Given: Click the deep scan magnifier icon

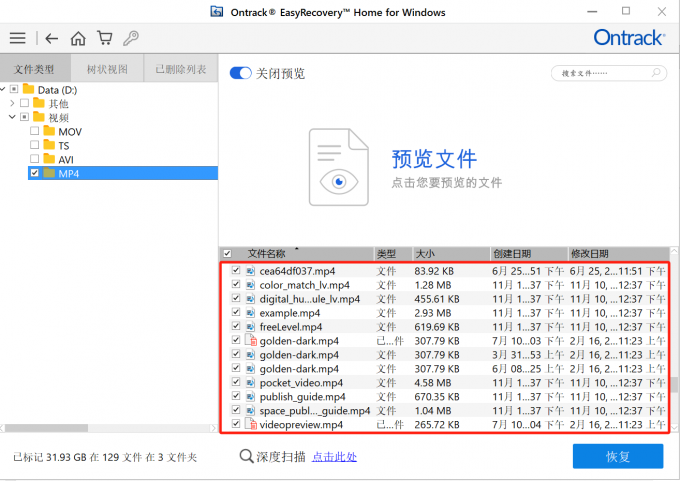Looking at the screenshot, I should point(247,457).
